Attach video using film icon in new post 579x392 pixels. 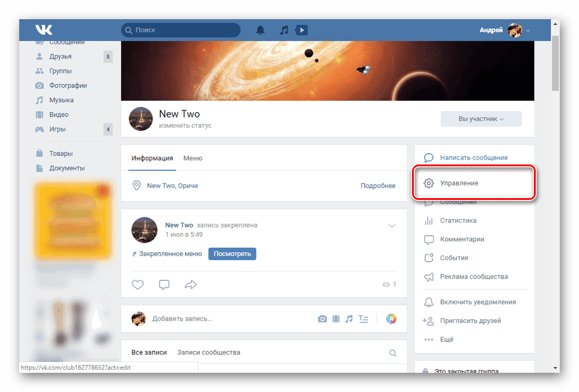click(x=336, y=319)
